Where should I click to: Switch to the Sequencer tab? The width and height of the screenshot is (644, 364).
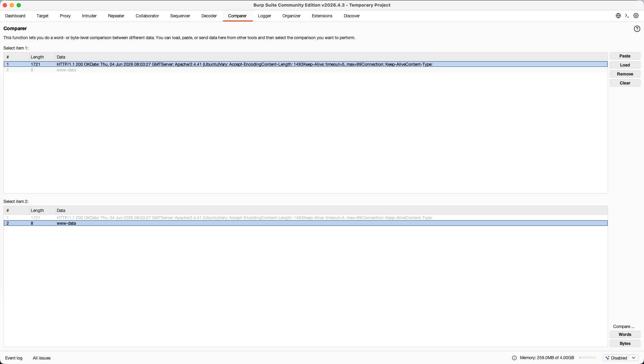point(180,16)
